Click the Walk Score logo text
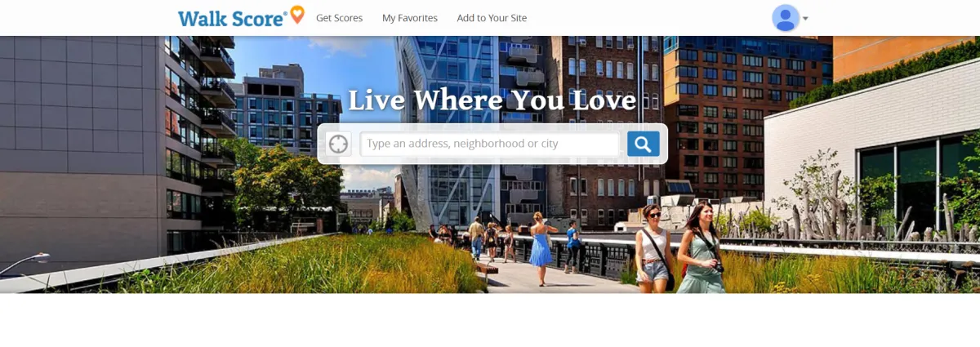 pyautogui.click(x=233, y=18)
